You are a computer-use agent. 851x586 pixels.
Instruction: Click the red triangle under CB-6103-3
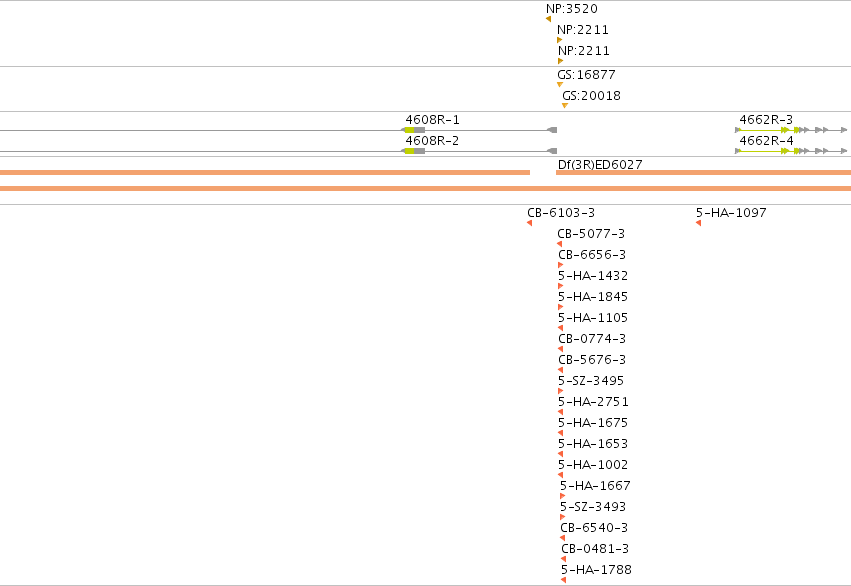[x=530, y=223]
